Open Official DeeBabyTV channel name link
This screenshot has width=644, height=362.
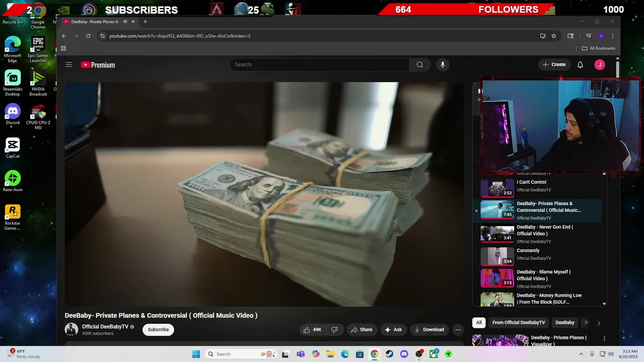pos(105,327)
